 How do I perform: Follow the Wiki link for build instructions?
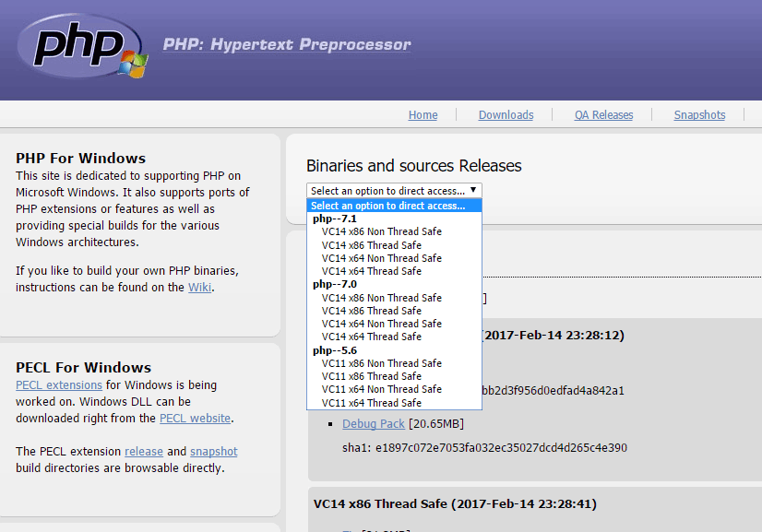(200, 287)
